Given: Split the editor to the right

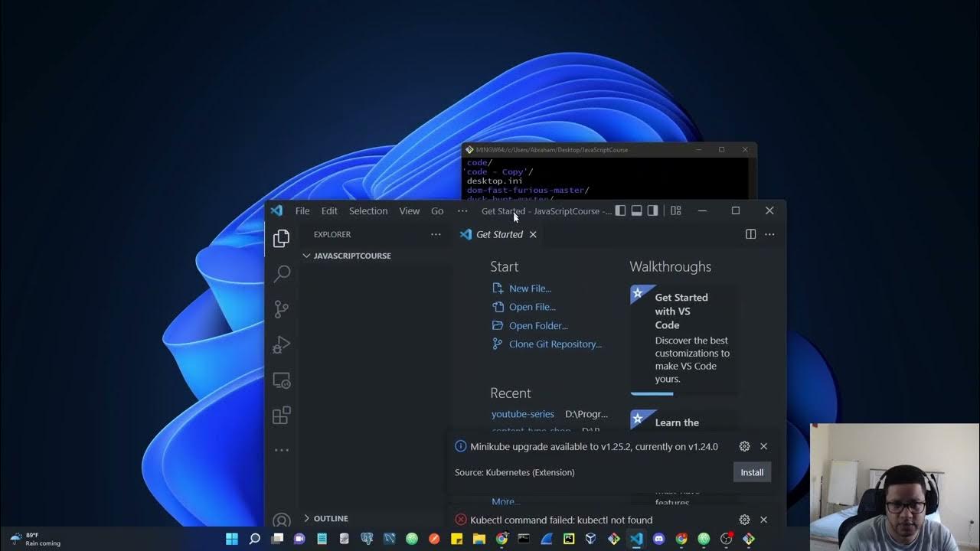Looking at the screenshot, I should [x=750, y=234].
